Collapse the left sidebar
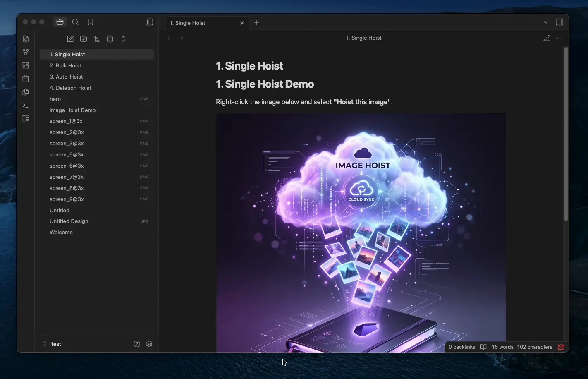Image resolution: width=588 pixels, height=379 pixels. point(149,22)
